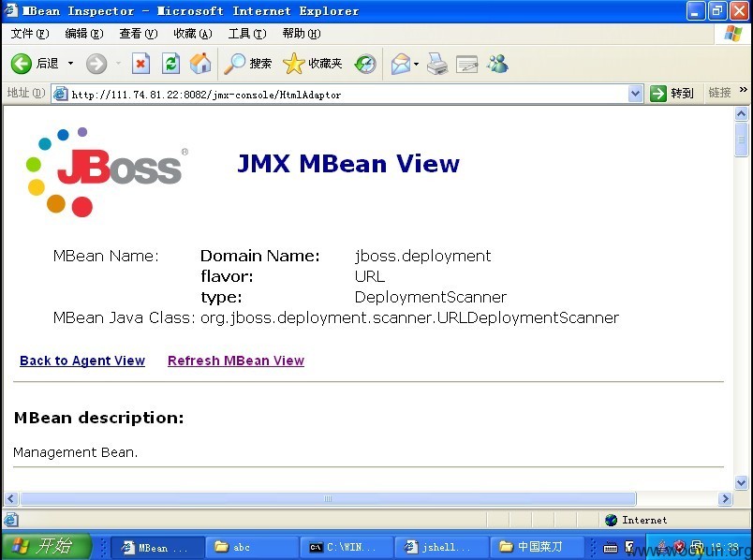Click the Forward arrow icon

(x=96, y=64)
